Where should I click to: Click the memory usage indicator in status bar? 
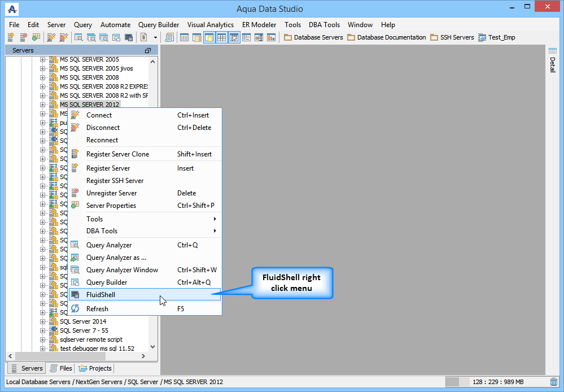click(x=498, y=382)
